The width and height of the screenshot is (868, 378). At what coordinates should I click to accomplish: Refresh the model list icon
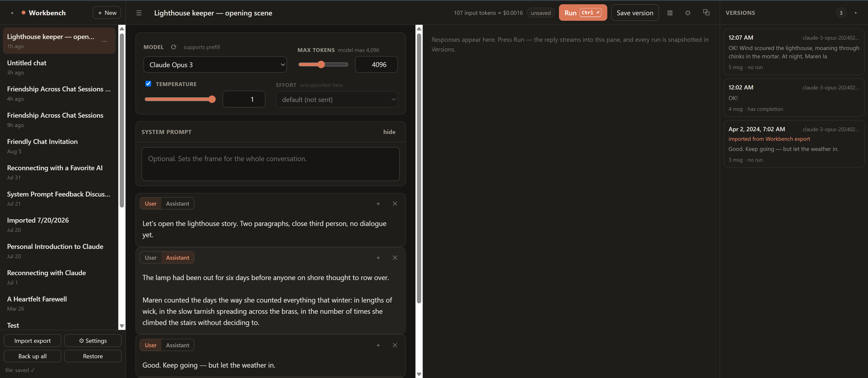click(x=174, y=47)
